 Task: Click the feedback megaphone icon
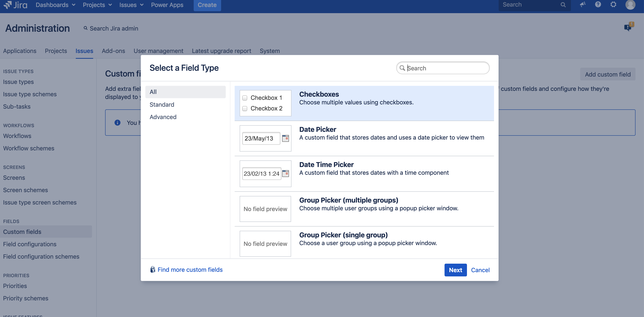(x=583, y=5)
